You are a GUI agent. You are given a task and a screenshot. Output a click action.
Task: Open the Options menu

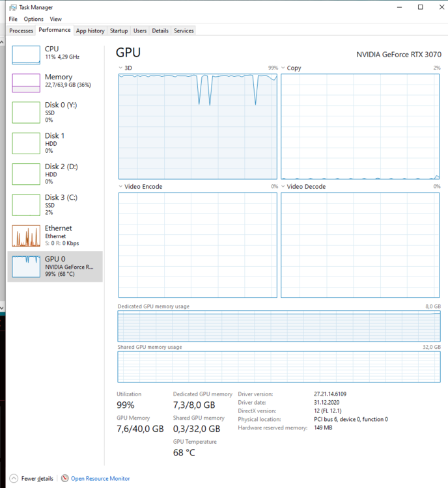[x=34, y=19]
